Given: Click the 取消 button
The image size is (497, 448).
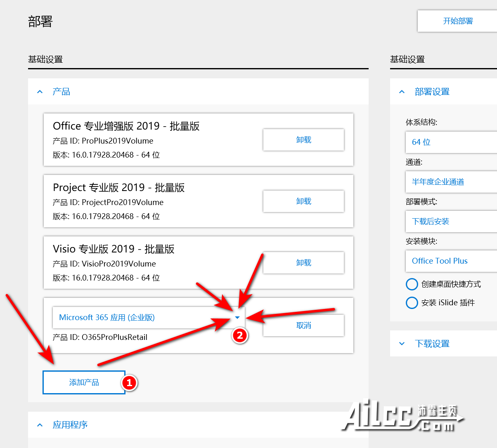Looking at the screenshot, I should (303, 325).
